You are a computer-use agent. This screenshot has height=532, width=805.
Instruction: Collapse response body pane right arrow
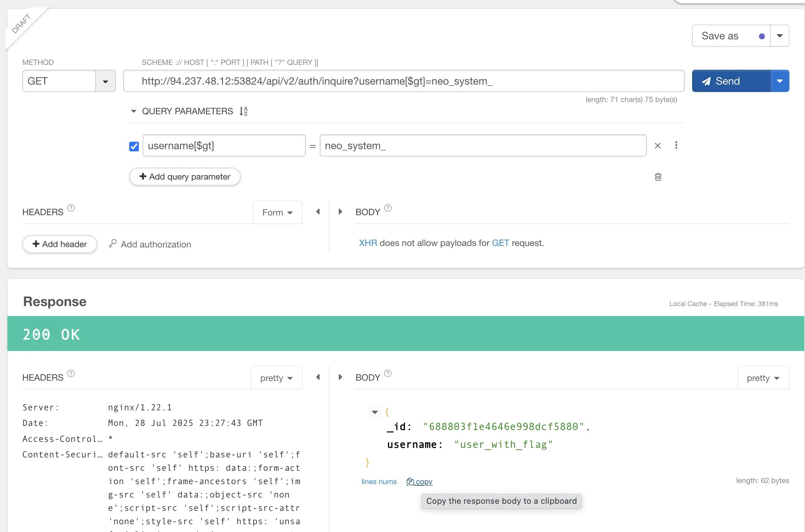[340, 377]
